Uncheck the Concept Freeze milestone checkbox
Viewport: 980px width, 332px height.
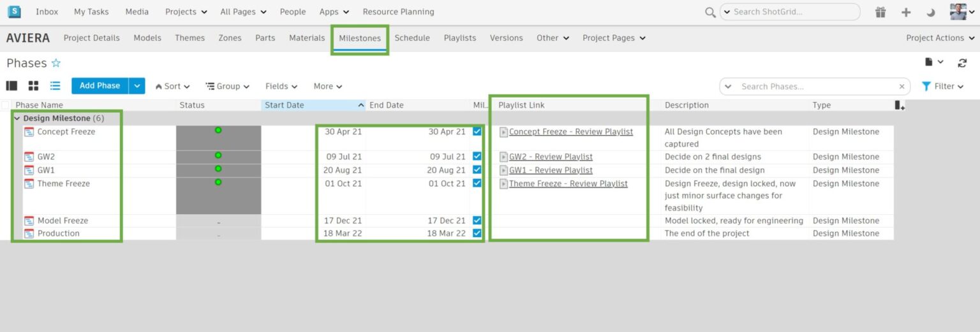click(x=477, y=132)
